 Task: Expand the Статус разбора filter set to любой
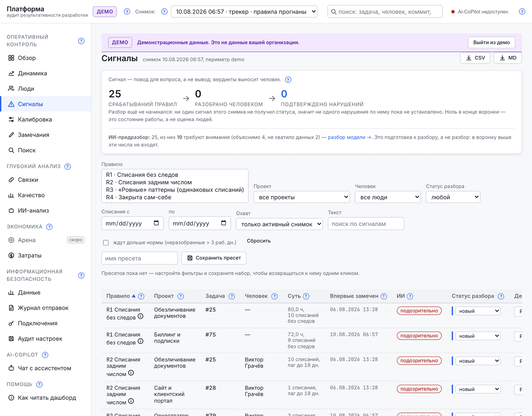[x=453, y=197]
